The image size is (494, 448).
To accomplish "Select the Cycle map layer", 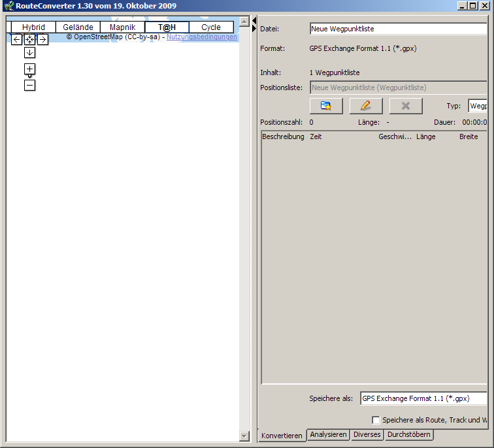I will (x=211, y=27).
